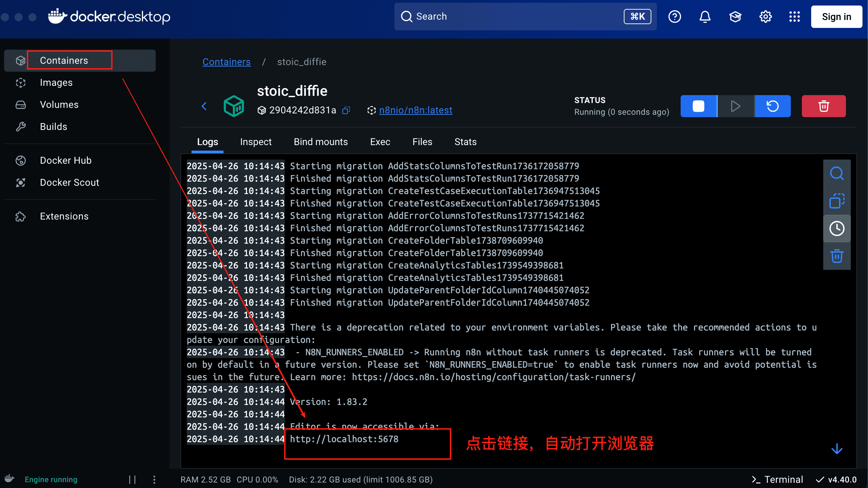Stop the stoic_diffie container

point(699,106)
